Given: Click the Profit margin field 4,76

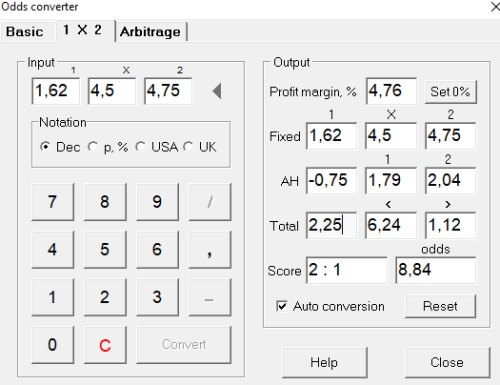Looking at the screenshot, I should click(x=391, y=91).
